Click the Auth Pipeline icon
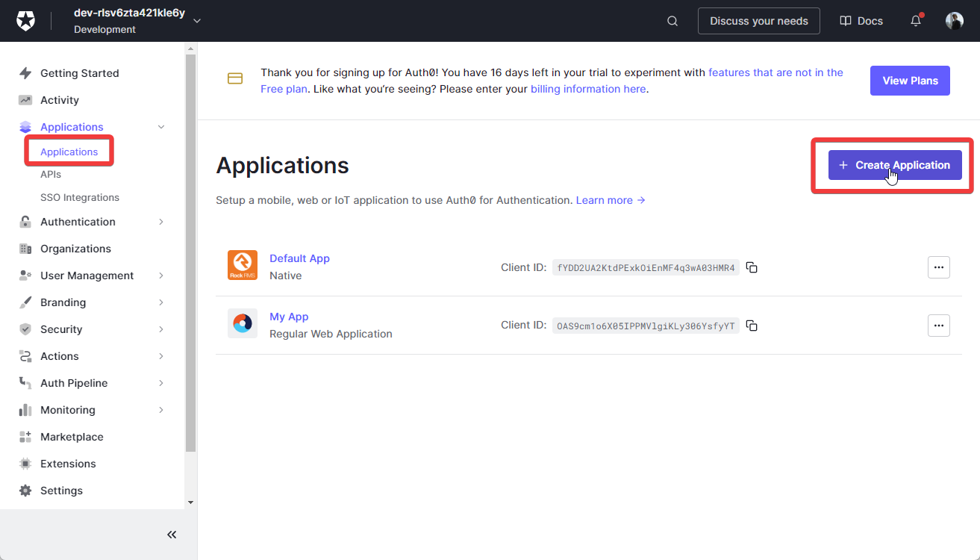The width and height of the screenshot is (980, 560). (25, 383)
